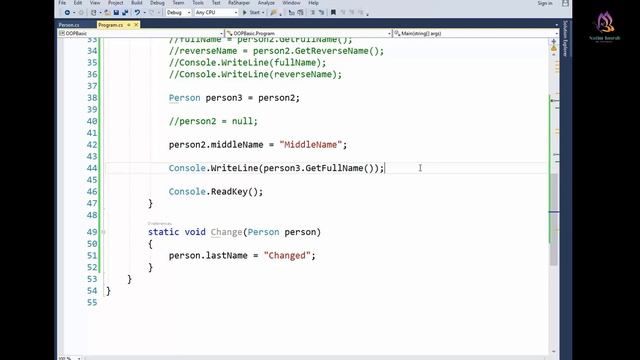Click Person type name on line 38
This screenshot has width=640, height=360.
click(x=184, y=98)
